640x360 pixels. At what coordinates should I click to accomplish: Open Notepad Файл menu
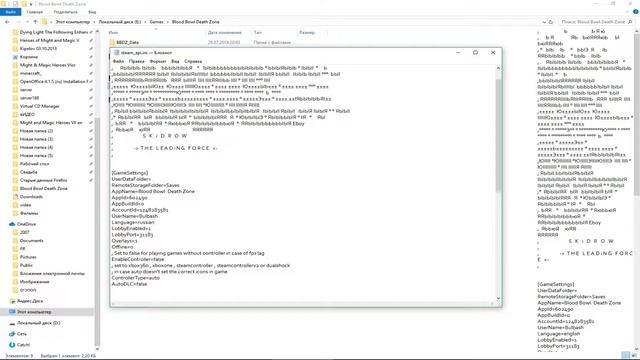(118, 61)
